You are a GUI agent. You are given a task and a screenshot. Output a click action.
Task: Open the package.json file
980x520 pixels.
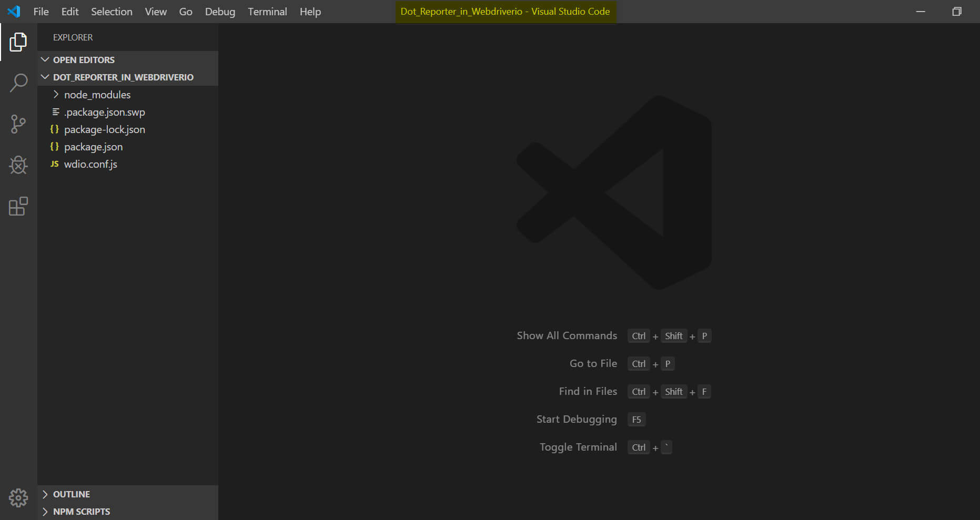pyautogui.click(x=128, y=147)
